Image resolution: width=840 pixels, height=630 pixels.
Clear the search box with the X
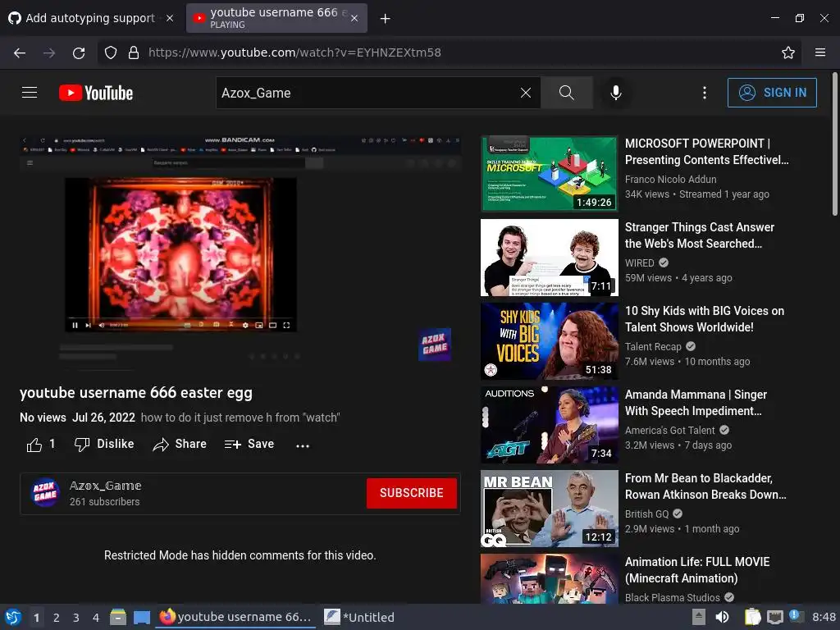(526, 93)
